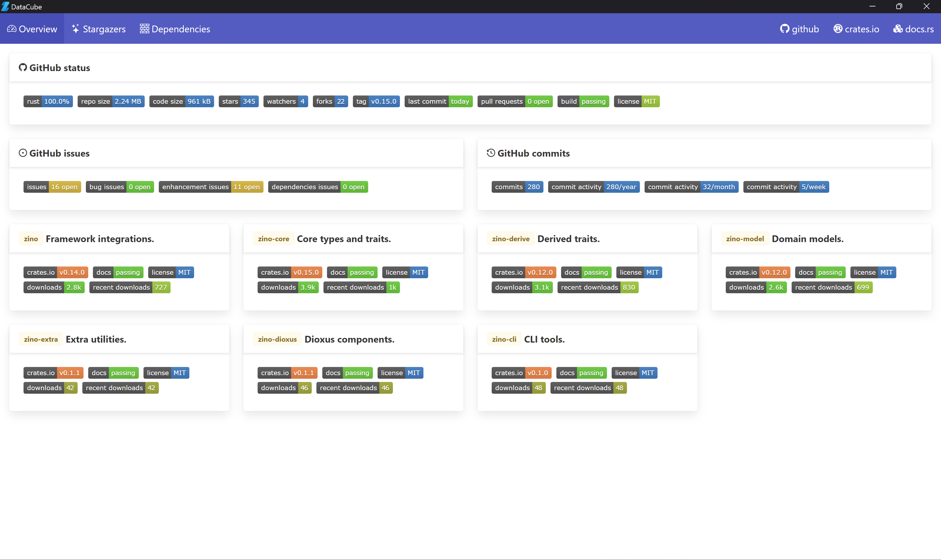The width and height of the screenshot is (941, 560).
Task: Click the zino-derive crate name tag
Action: tap(510, 239)
